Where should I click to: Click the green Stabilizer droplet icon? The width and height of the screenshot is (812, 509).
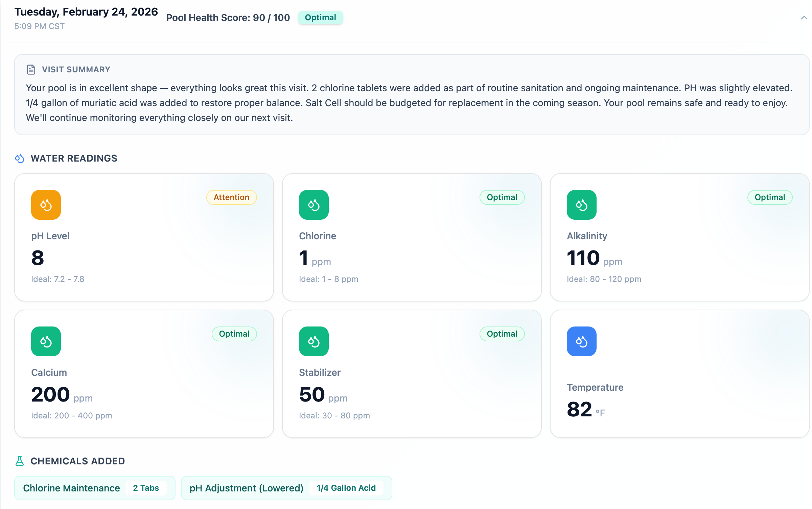(x=314, y=341)
